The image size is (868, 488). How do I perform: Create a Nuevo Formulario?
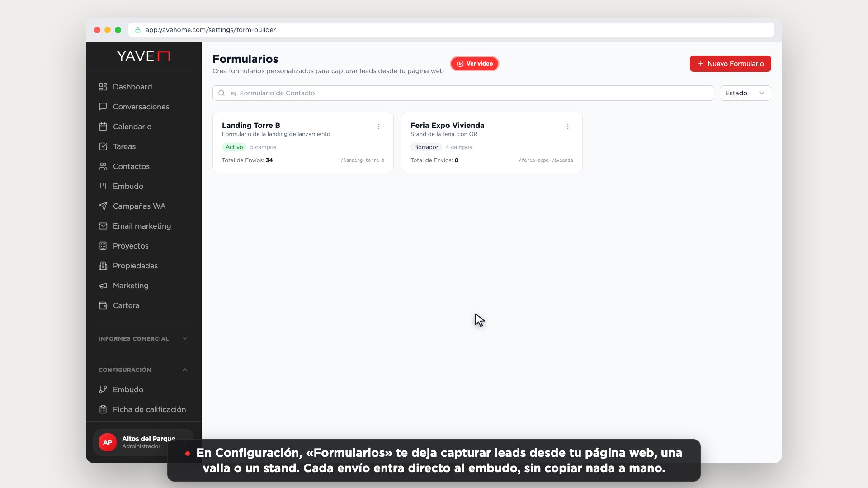point(731,64)
